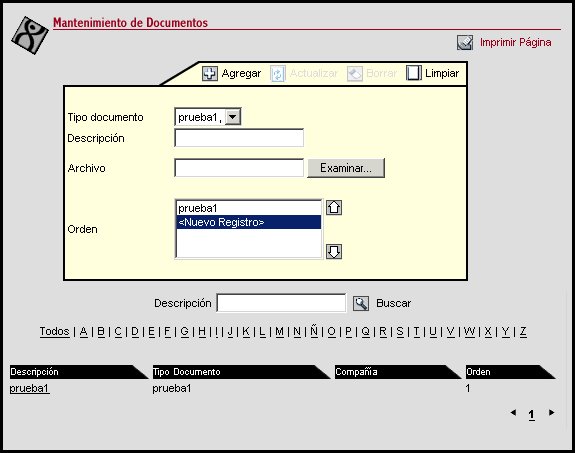575x453 pixels.
Task: Select <Nuevo Registro> in the Orden list
Action: pyautogui.click(x=249, y=222)
